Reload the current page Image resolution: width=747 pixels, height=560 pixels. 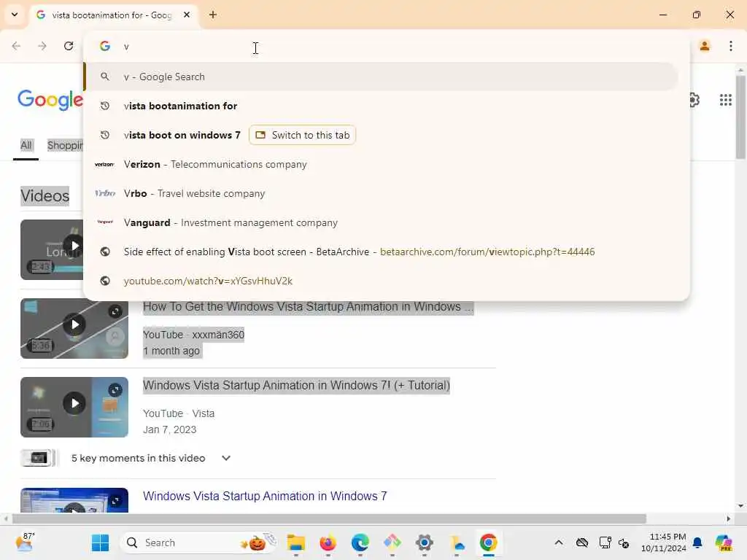click(x=69, y=46)
